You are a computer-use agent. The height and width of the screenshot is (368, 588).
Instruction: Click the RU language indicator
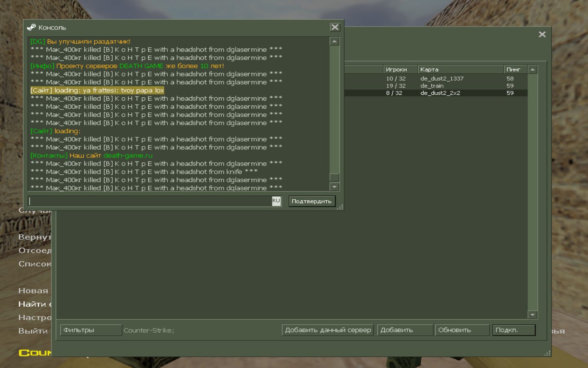click(x=276, y=201)
